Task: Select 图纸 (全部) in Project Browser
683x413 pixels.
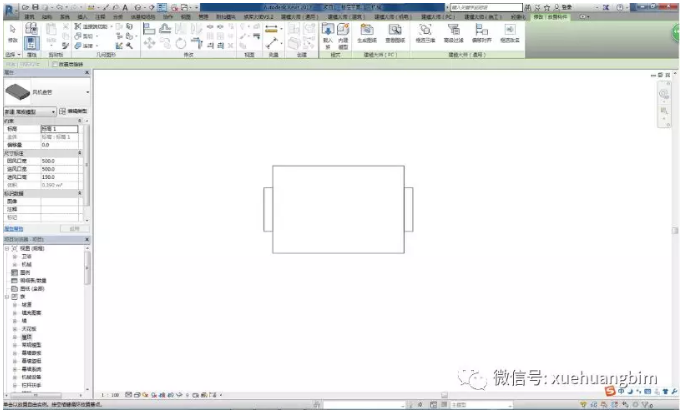Action: pos(32,289)
